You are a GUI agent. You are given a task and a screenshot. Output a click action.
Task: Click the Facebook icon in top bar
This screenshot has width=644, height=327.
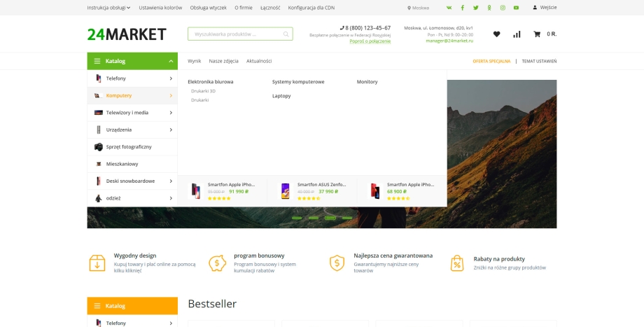(462, 8)
